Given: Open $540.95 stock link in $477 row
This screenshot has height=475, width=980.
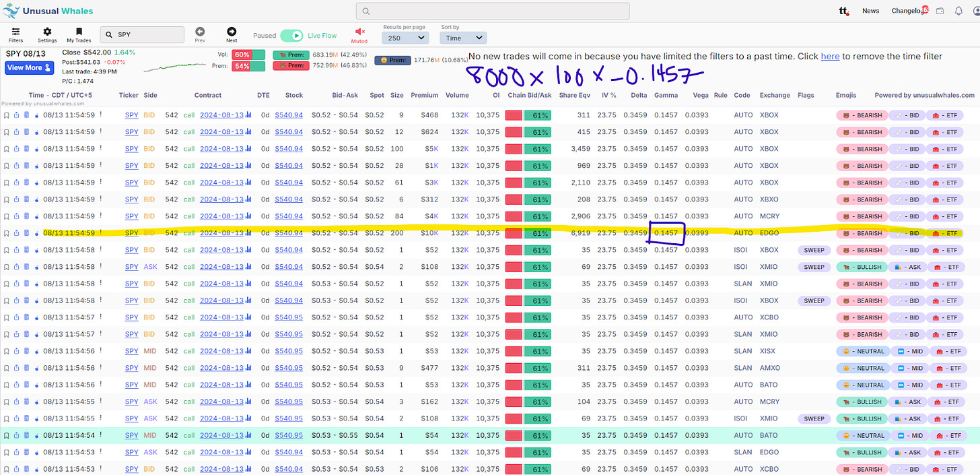Looking at the screenshot, I should [x=289, y=368].
